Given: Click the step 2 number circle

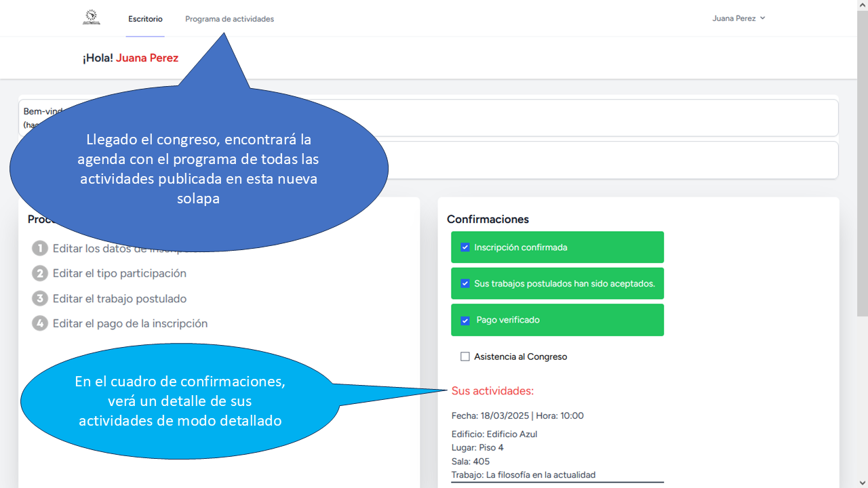Looking at the screenshot, I should pyautogui.click(x=40, y=273).
